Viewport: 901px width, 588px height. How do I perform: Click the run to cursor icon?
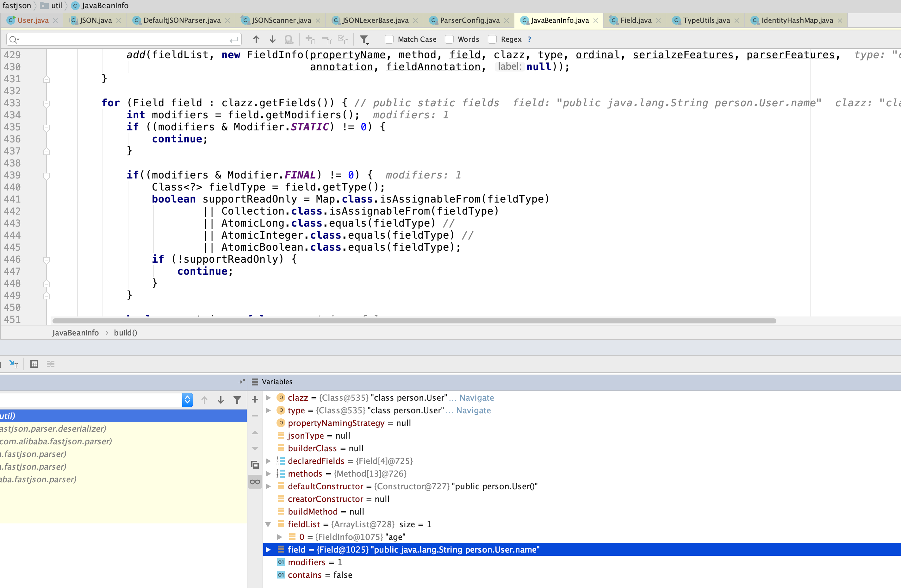click(x=13, y=364)
